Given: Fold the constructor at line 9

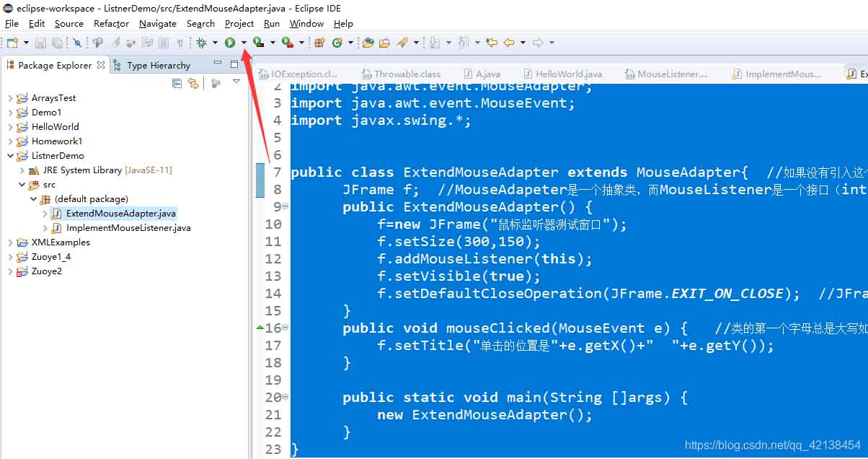Looking at the screenshot, I should (285, 206).
